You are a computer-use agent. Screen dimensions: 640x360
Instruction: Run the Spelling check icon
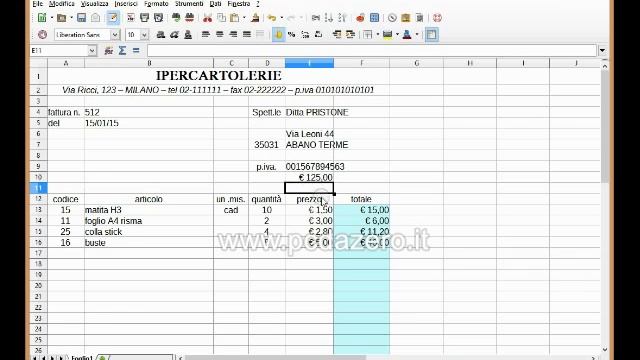coord(176,18)
